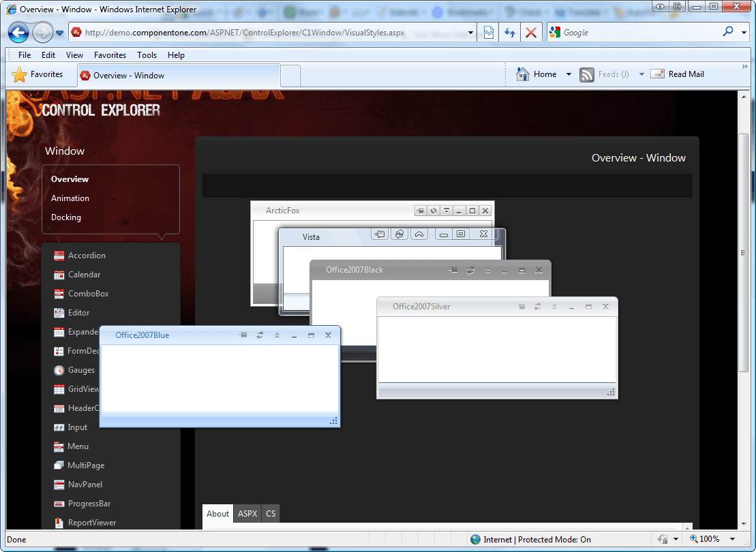Collapse the ArcticFox window
Viewport: 756px width, 552px height.
pos(447,211)
